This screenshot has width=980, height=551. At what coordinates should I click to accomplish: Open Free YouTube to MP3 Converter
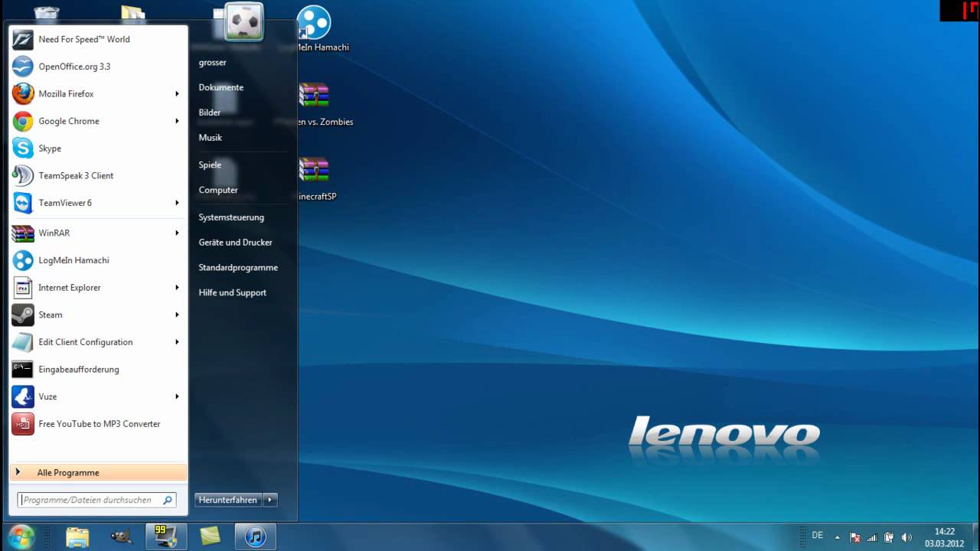98,423
